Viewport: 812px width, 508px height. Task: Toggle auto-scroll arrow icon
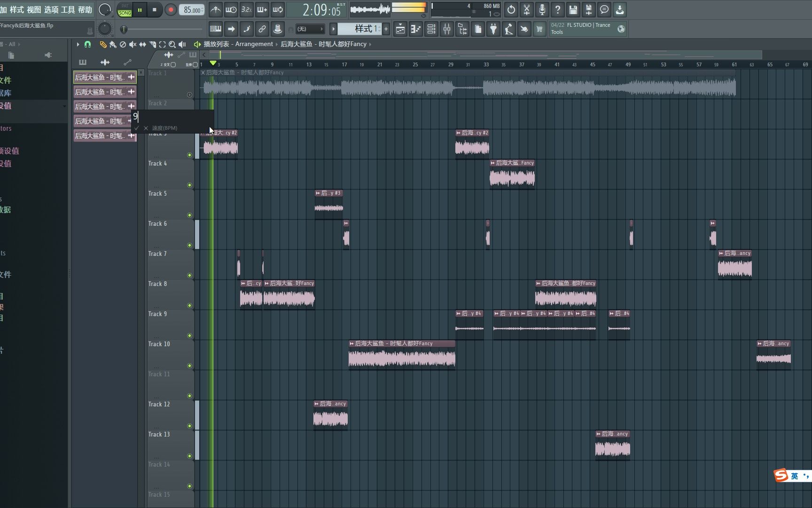pos(231,29)
